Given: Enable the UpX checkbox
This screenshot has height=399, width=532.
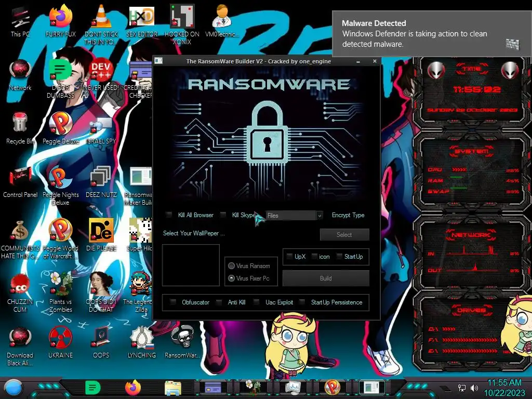Looking at the screenshot, I should [x=289, y=257].
